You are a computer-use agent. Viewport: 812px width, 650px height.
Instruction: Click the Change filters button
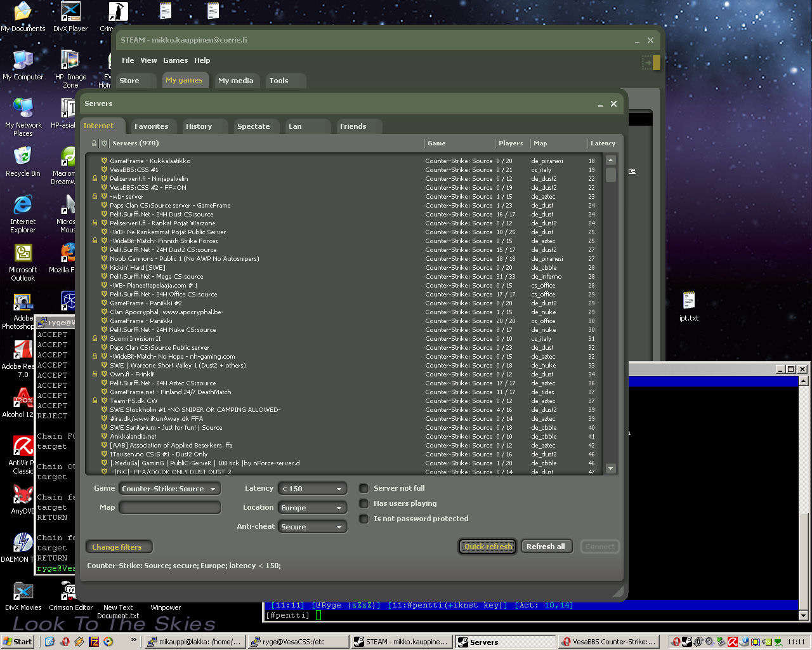click(118, 547)
